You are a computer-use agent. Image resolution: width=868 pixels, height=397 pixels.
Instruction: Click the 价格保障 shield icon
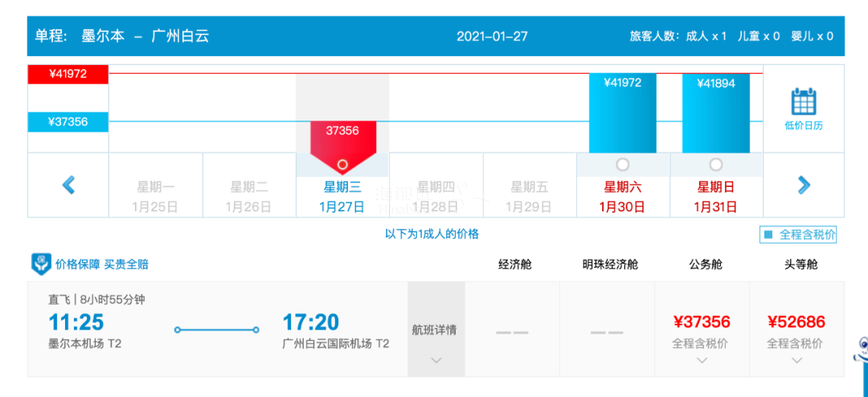point(41,264)
